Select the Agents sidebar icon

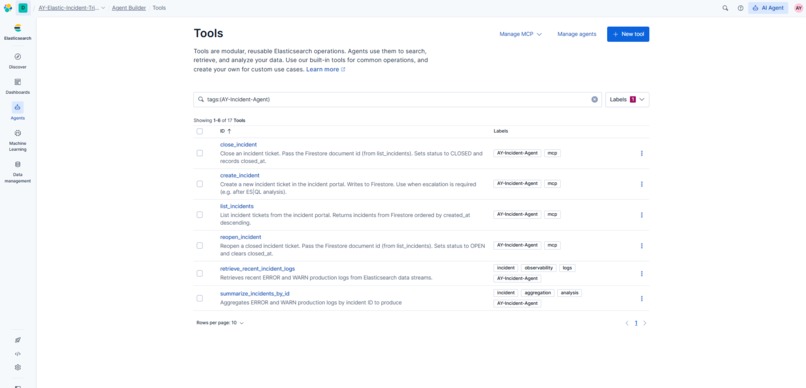point(17,107)
